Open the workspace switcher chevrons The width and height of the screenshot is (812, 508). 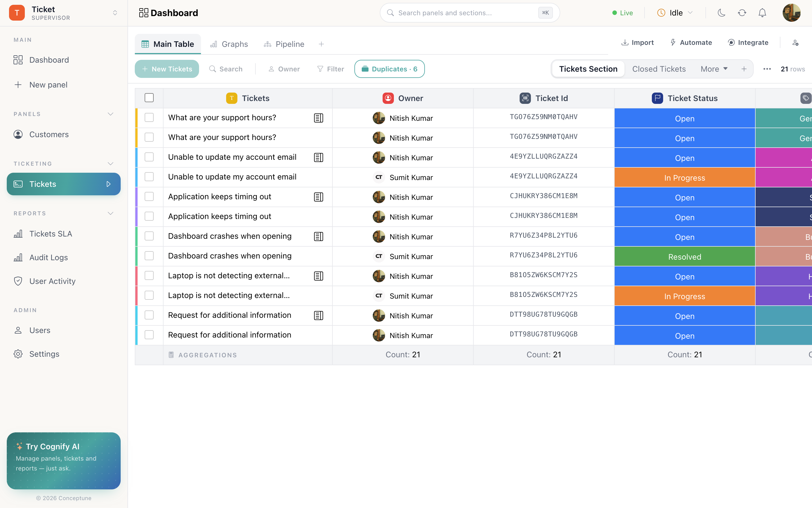point(115,13)
